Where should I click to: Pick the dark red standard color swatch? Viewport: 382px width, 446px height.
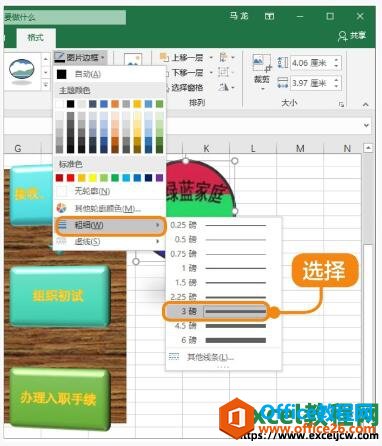(x=59, y=178)
